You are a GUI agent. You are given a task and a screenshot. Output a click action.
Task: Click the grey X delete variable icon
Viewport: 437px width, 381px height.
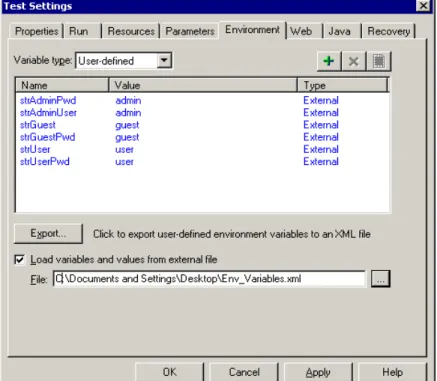[x=353, y=61]
